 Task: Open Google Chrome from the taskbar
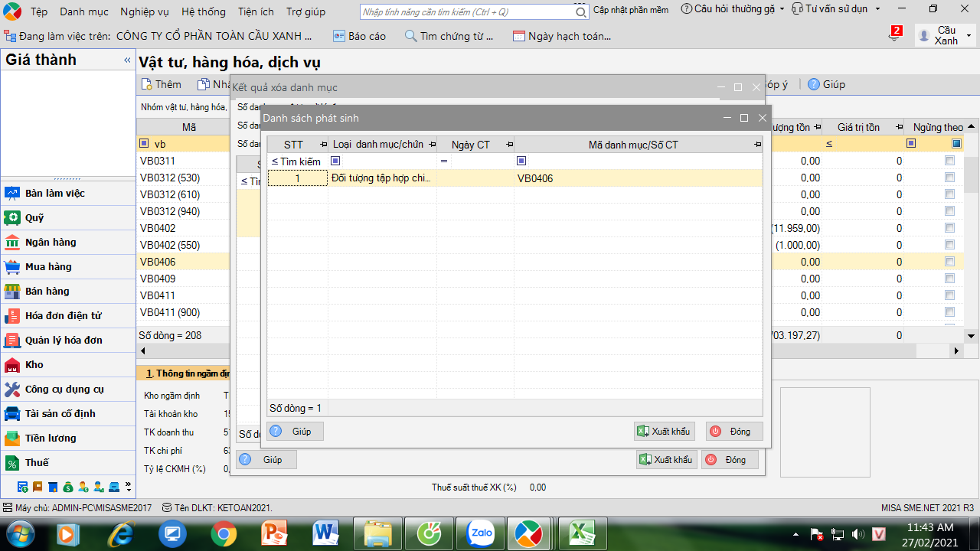click(224, 533)
